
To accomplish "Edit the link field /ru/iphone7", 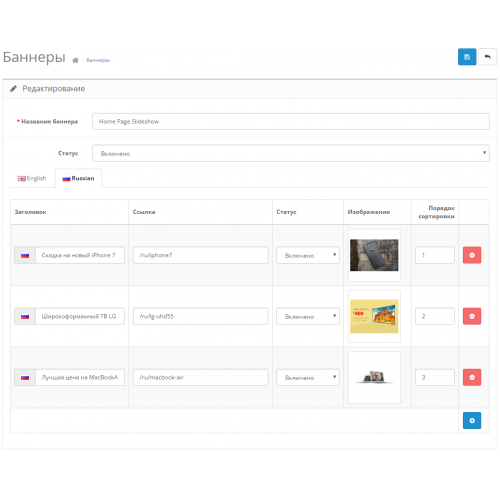I will [x=201, y=255].
